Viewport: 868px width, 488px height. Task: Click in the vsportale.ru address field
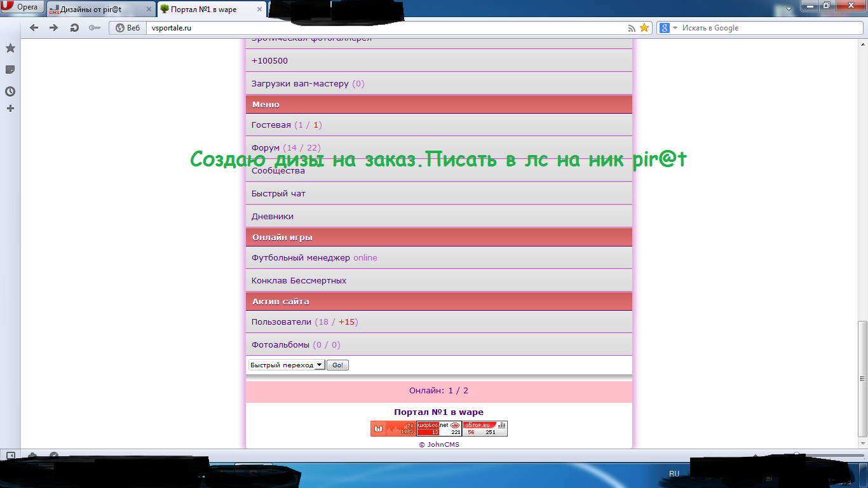[x=381, y=28]
